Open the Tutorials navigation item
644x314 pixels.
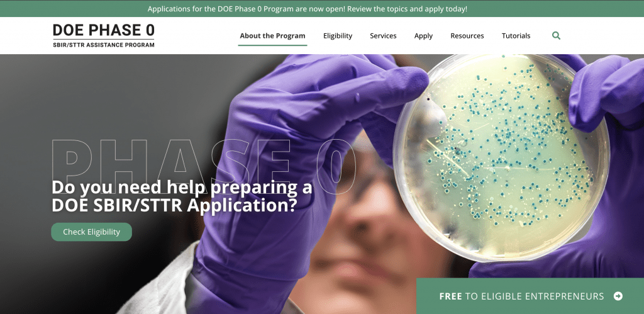click(x=516, y=36)
